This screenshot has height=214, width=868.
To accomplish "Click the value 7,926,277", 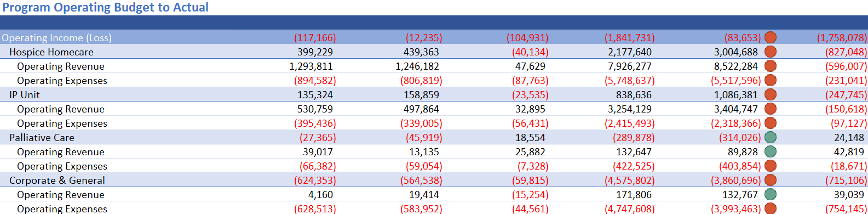I will pos(630,66).
